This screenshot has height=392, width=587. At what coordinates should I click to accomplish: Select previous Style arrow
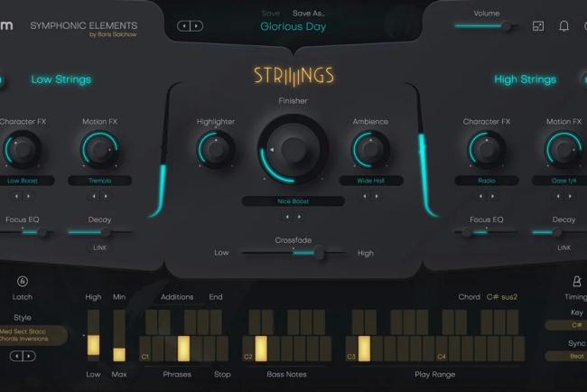(16, 356)
